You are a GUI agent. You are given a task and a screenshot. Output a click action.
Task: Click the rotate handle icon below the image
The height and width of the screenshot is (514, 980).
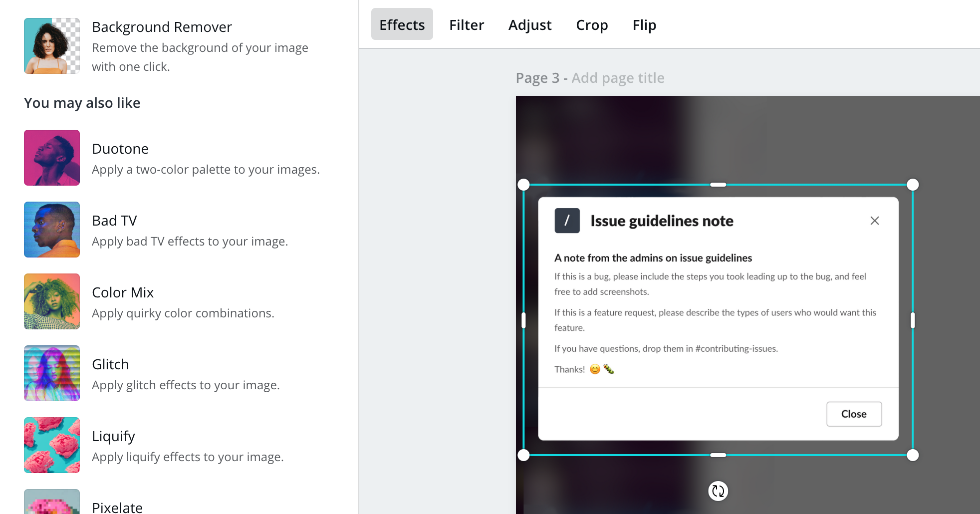[x=718, y=491]
